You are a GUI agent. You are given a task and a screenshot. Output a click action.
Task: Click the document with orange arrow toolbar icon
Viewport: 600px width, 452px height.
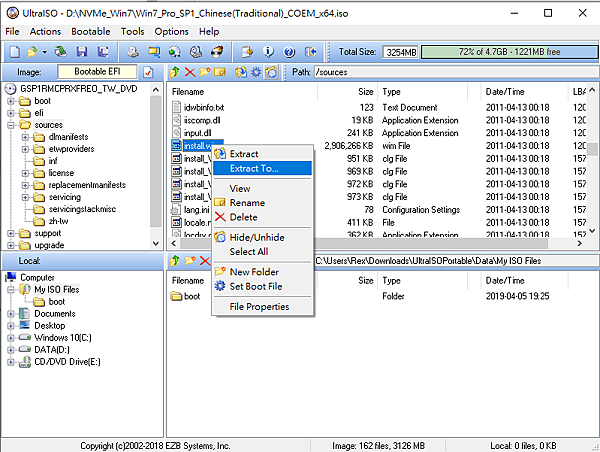(x=248, y=52)
